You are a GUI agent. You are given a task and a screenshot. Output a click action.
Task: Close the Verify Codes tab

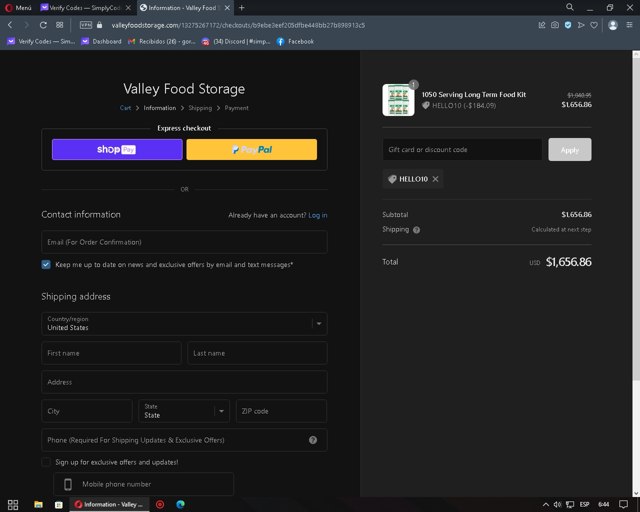point(128,7)
